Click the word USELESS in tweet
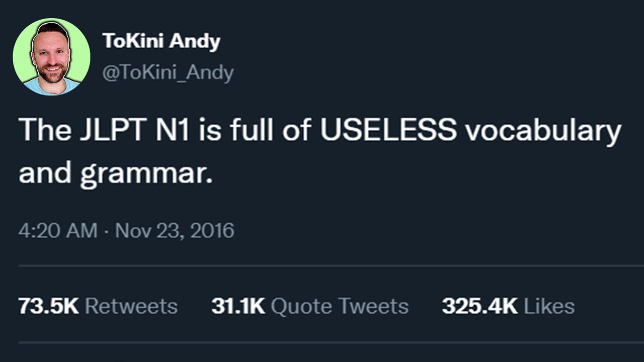This screenshot has width=644, height=362. point(388,131)
